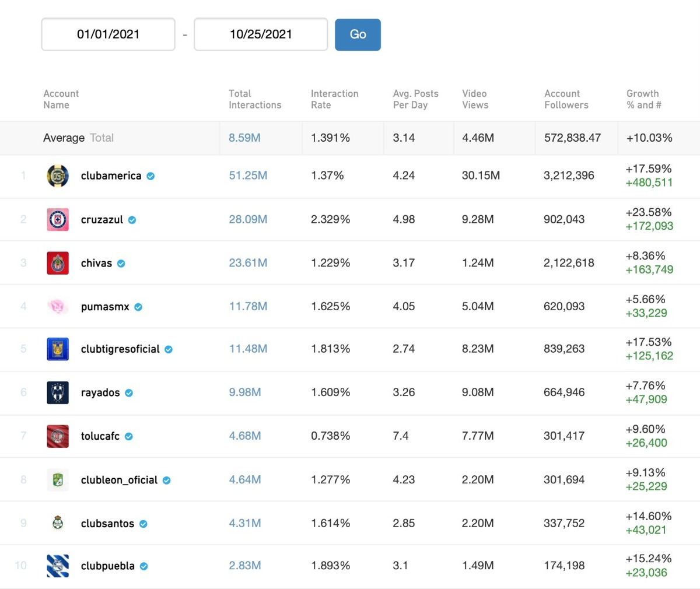Image resolution: width=700 pixels, height=589 pixels.
Task: Click chivas' 23.61M total interactions
Action: point(248,263)
